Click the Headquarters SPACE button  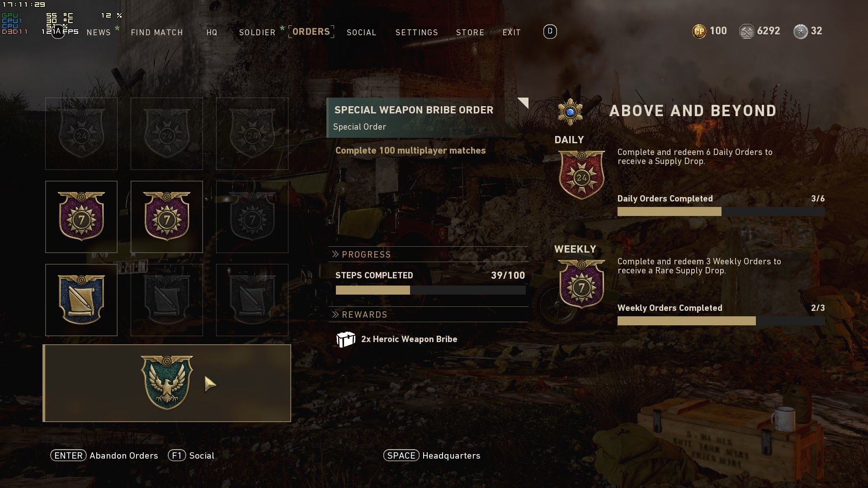(x=432, y=455)
